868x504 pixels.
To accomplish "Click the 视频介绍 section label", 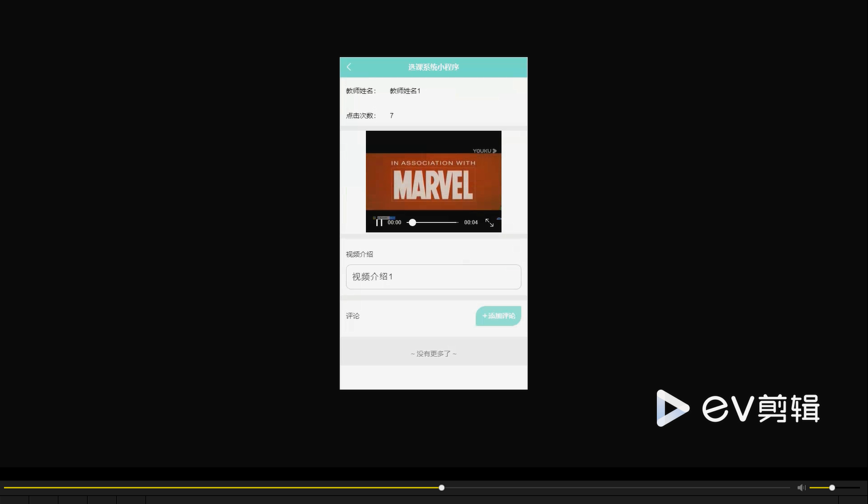I will pos(360,254).
